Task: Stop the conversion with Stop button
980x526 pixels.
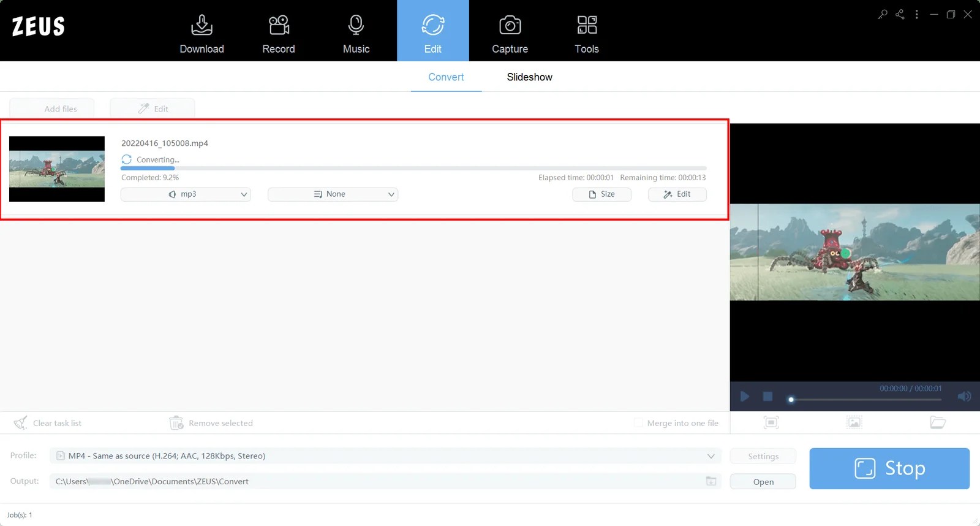Action: tap(889, 468)
